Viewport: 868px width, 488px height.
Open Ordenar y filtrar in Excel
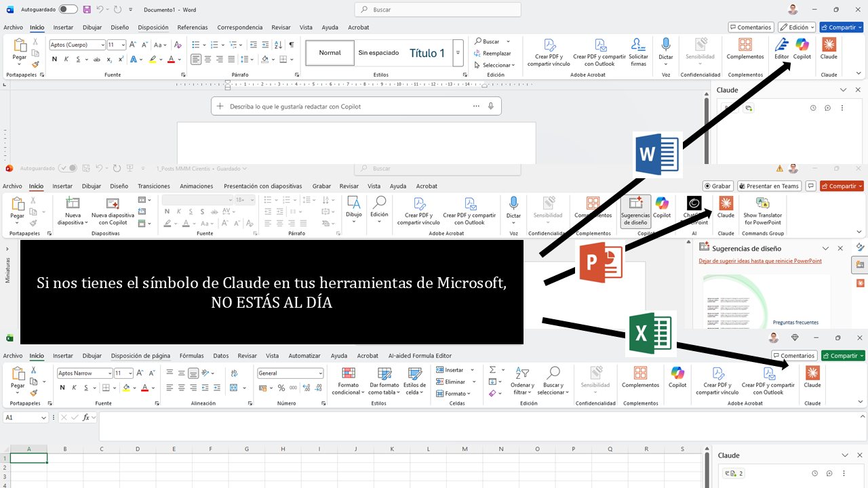[522, 380]
